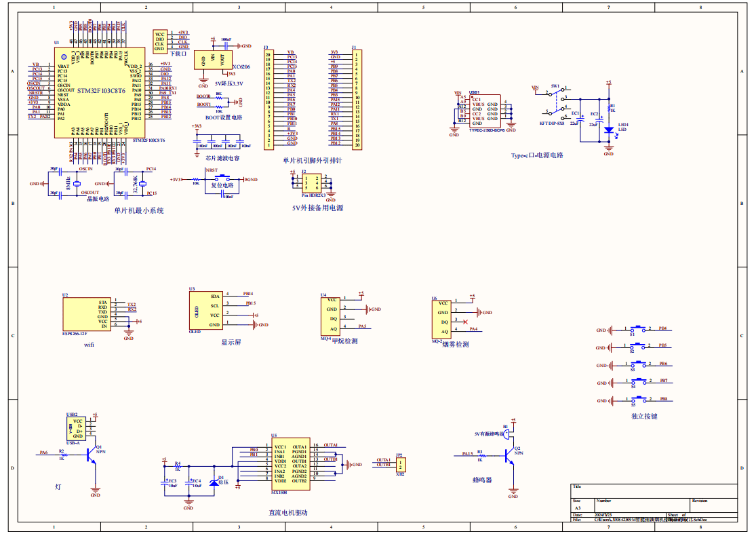Select the LED1 diode symbol
Screen dimensions: 756x536
pos(608,129)
